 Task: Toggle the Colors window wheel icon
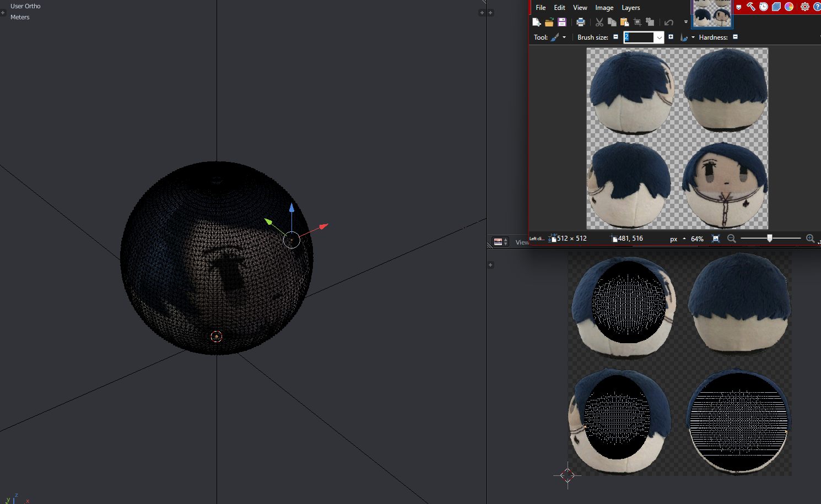click(788, 7)
